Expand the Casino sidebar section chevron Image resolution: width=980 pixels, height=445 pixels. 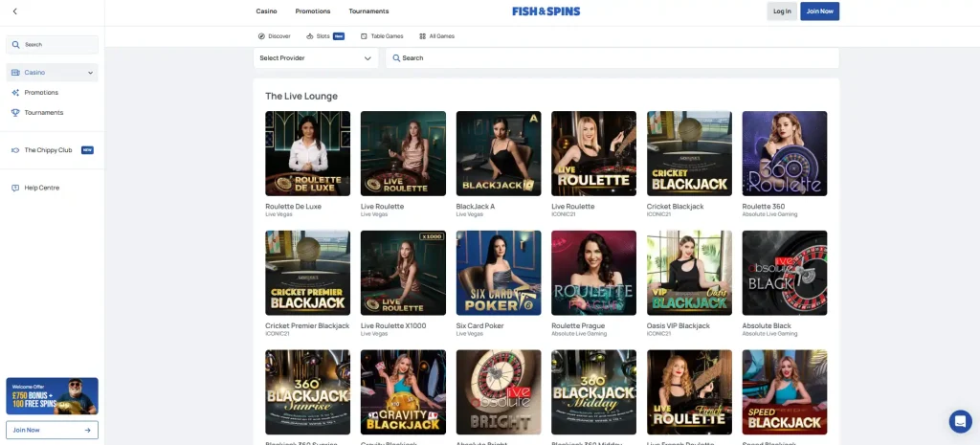(x=91, y=73)
